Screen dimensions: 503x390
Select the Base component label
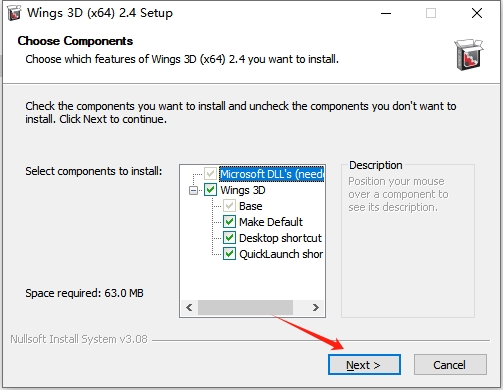pyautogui.click(x=251, y=206)
